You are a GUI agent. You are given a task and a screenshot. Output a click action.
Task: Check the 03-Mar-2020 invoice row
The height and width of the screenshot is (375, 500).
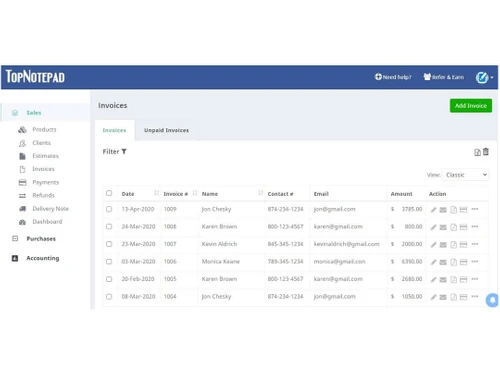pyautogui.click(x=109, y=262)
